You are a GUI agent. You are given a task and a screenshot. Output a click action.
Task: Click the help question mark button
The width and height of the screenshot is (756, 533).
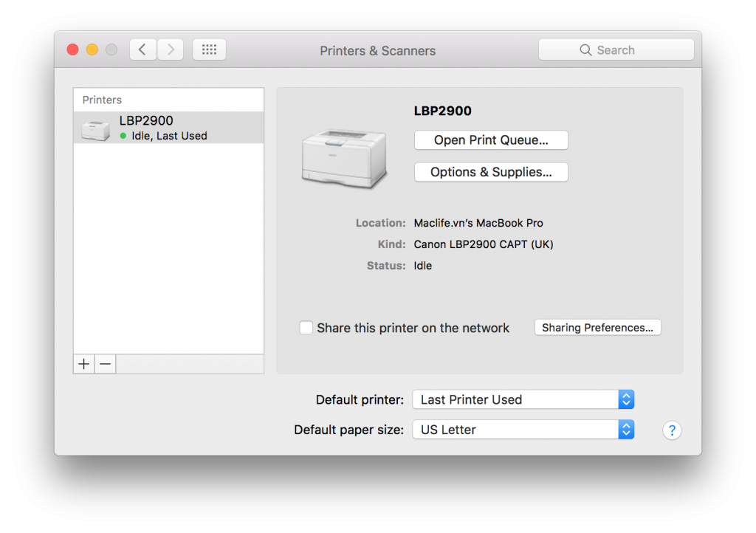pyautogui.click(x=672, y=430)
